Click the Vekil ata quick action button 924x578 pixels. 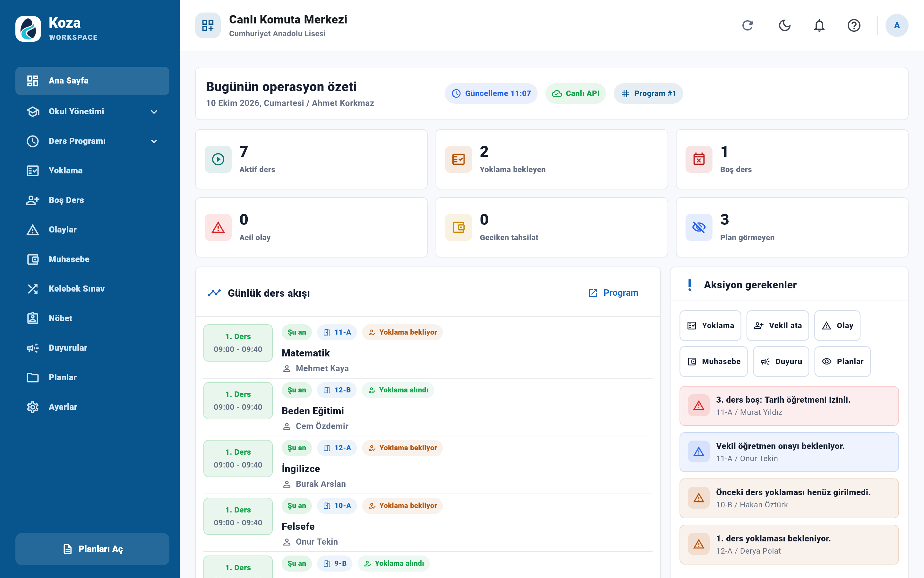click(x=777, y=325)
